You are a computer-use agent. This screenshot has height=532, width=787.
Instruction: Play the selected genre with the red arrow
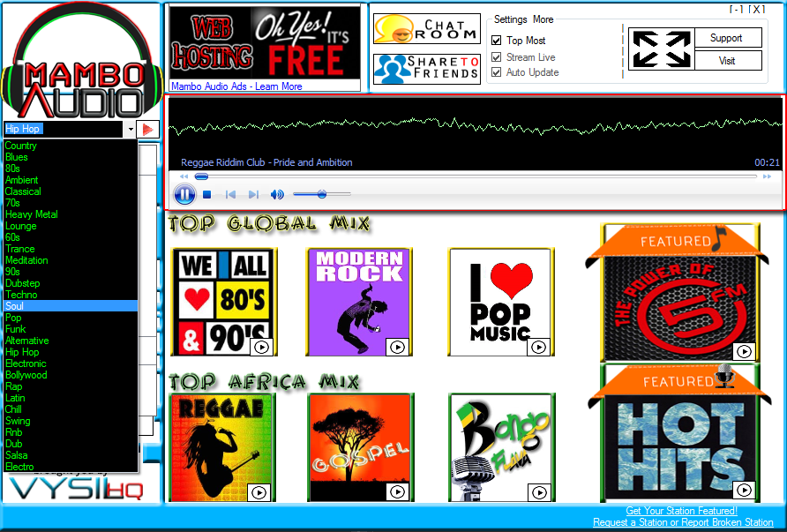point(147,130)
